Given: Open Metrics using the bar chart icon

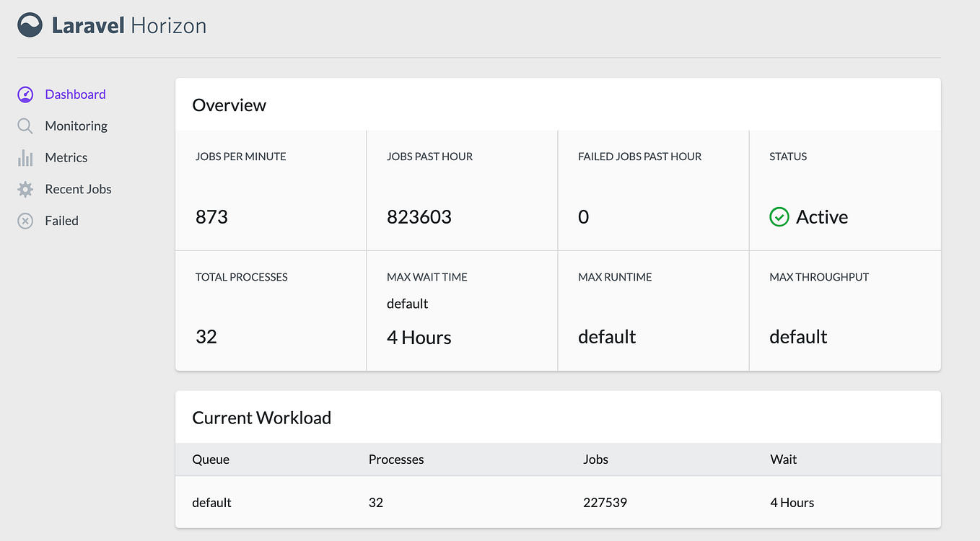Looking at the screenshot, I should 25,157.
